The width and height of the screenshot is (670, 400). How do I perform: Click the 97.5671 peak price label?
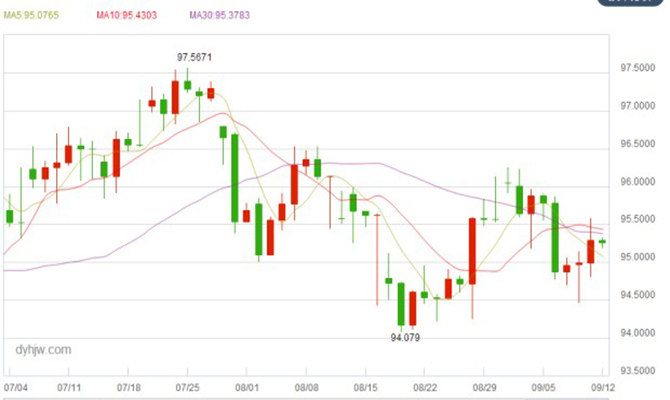pyautogui.click(x=194, y=59)
